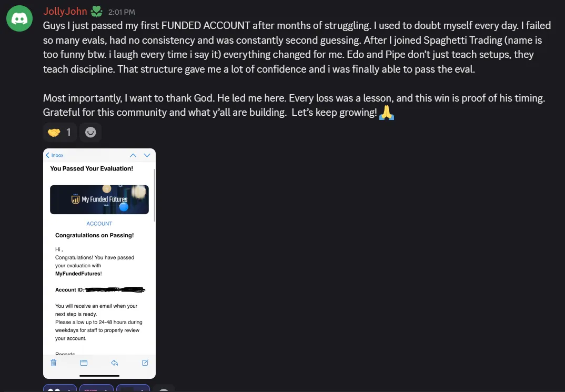The height and width of the screenshot is (392, 565).
Task: Click the praying hands emoji in message
Action: point(386,113)
